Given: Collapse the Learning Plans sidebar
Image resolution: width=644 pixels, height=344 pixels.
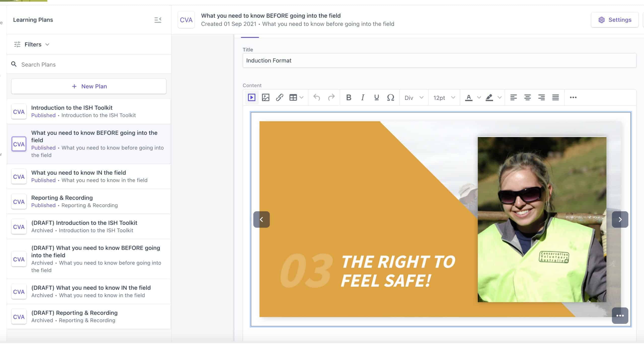Looking at the screenshot, I should point(158,20).
